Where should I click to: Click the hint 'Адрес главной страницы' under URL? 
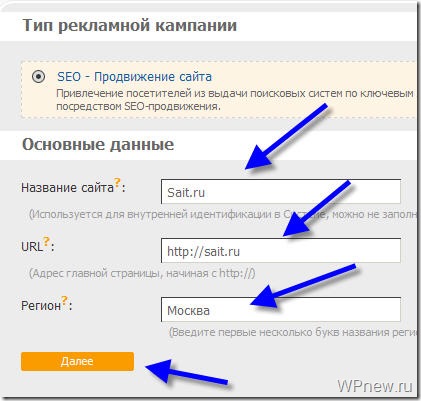point(142,273)
